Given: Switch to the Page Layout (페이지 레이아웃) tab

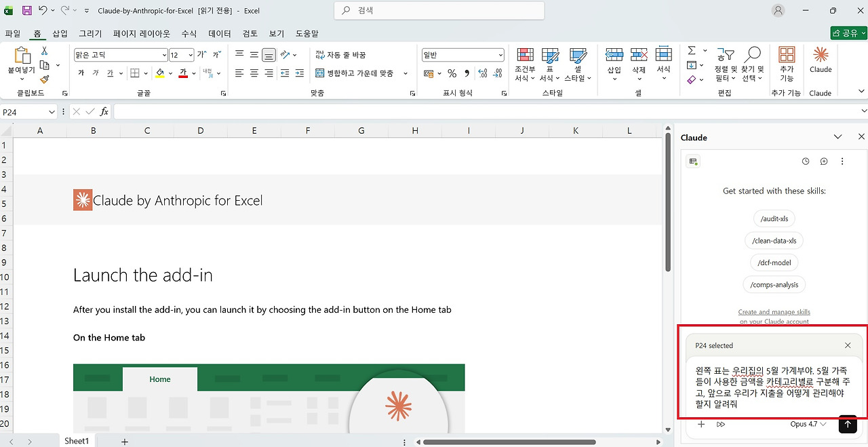Looking at the screenshot, I should [x=142, y=33].
